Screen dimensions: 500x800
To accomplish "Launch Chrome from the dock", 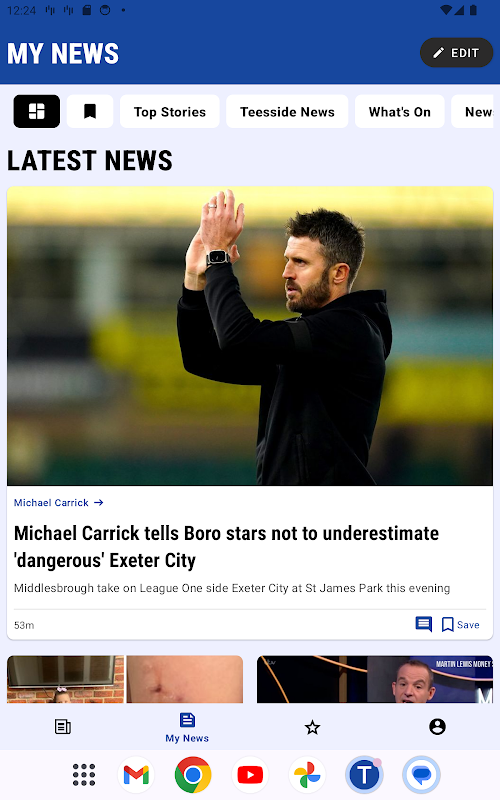I will click(193, 774).
